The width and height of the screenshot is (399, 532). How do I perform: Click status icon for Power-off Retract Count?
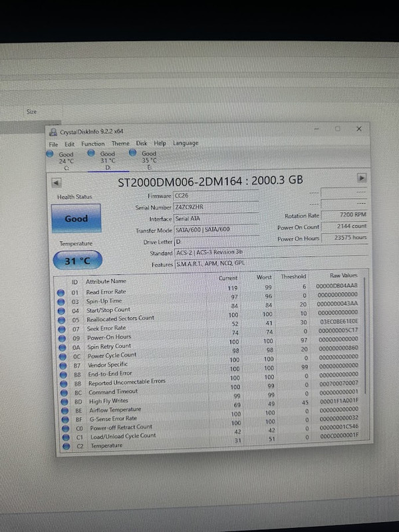click(x=65, y=428)
